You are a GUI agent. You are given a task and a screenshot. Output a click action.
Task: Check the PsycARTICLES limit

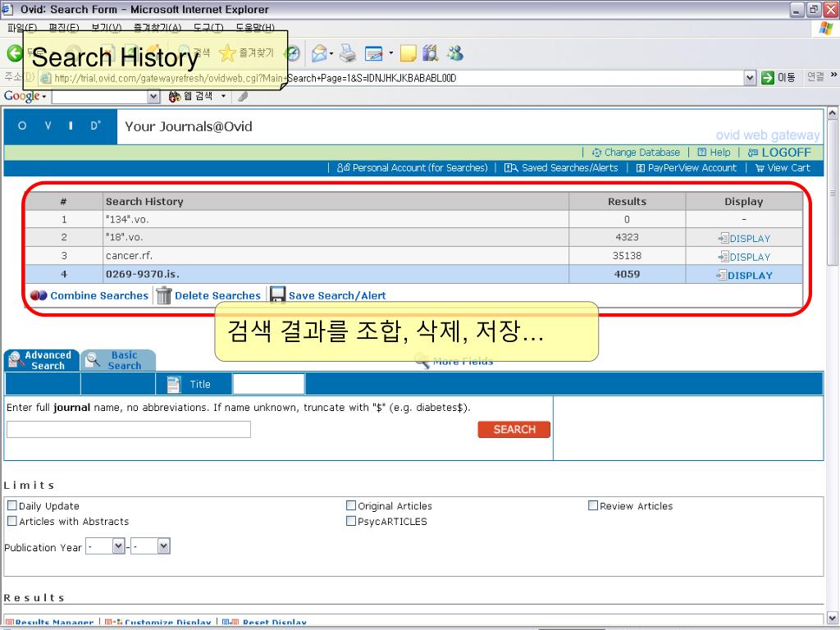(x=351, y=520)
